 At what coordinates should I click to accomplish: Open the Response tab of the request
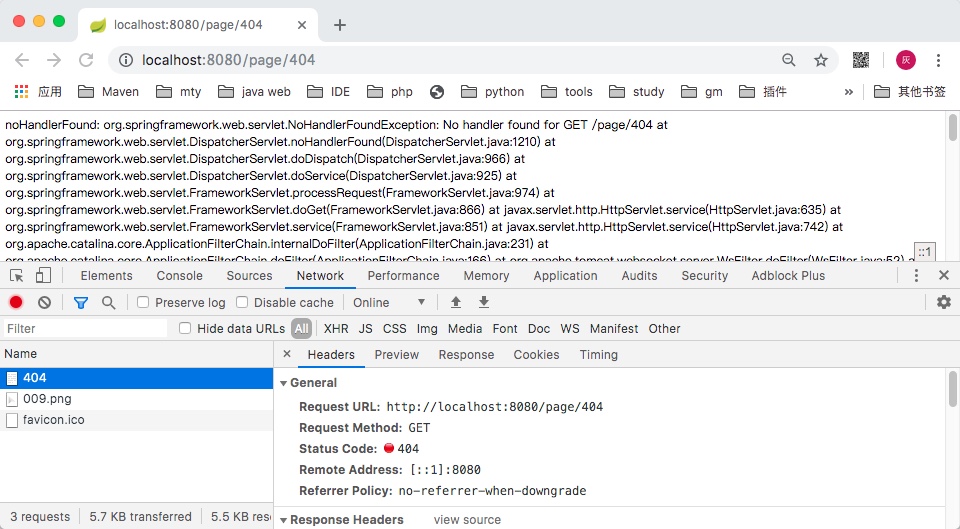point(466,355)
